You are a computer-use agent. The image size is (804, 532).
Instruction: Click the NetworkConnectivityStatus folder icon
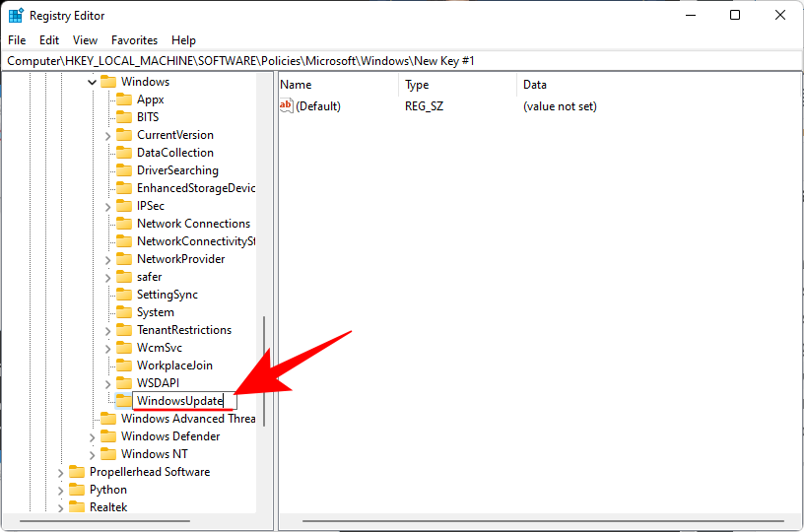click(x=124, y=241)
